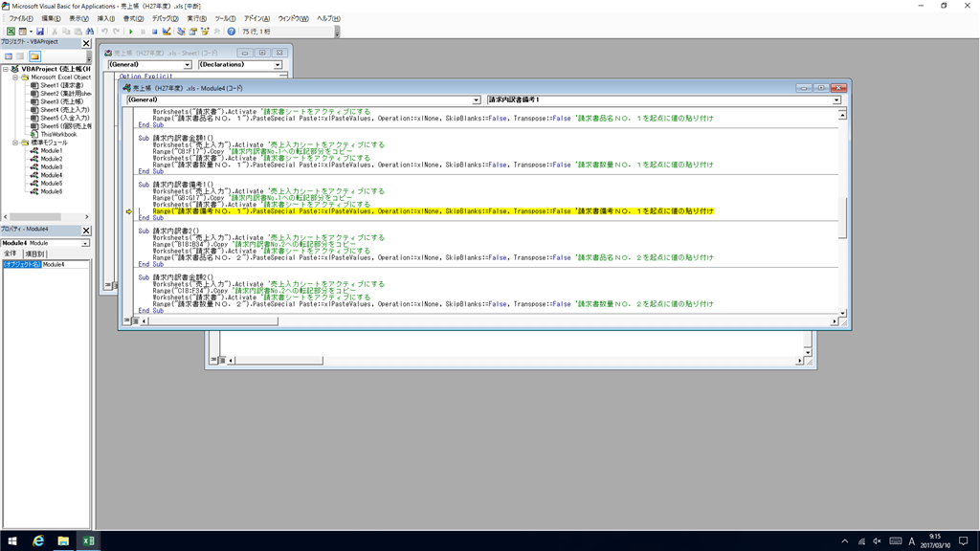
Task: Open the ツール (Tools) menu
Action: (225, 19)
